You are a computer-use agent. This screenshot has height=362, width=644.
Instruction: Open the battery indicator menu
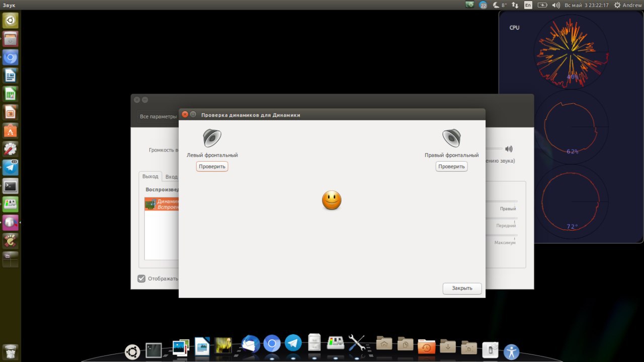coord(542,5)
